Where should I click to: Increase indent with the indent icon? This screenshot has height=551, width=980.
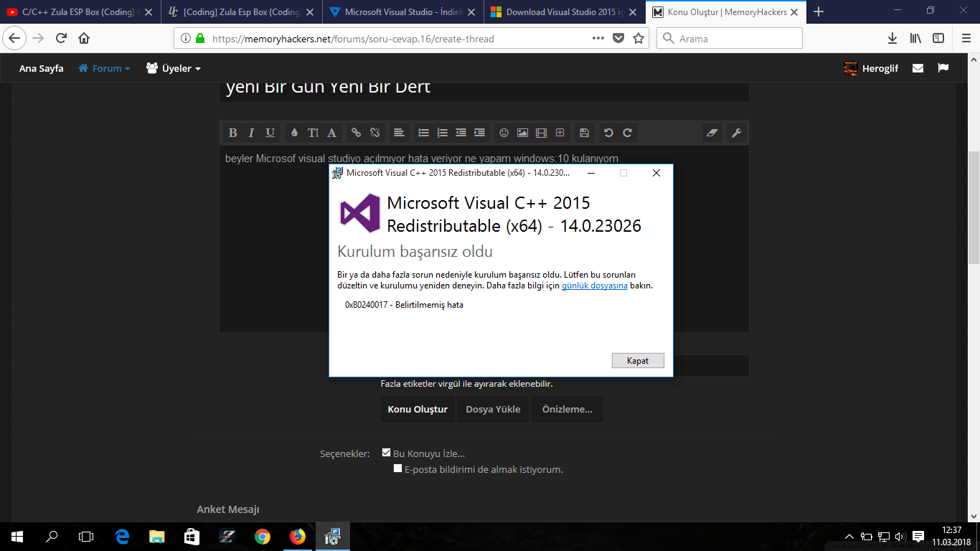tap(479, 133)
